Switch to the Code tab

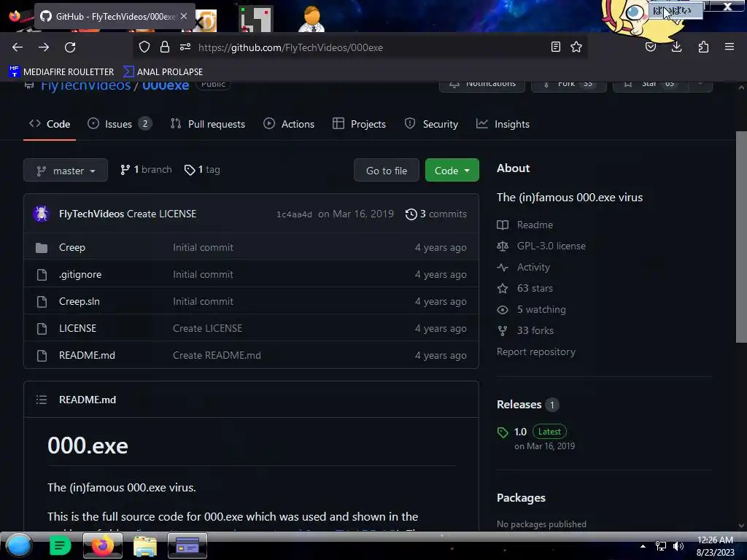(50, 124)
